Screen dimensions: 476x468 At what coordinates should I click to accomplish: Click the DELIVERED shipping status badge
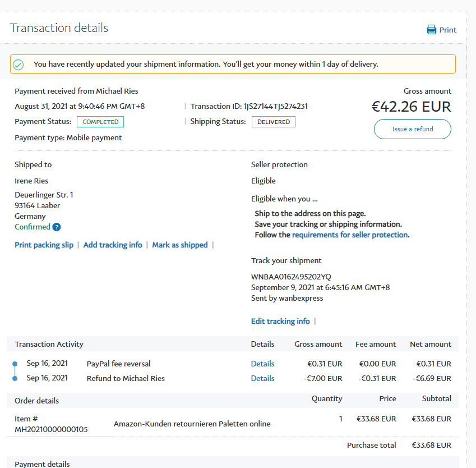point(273,122)
